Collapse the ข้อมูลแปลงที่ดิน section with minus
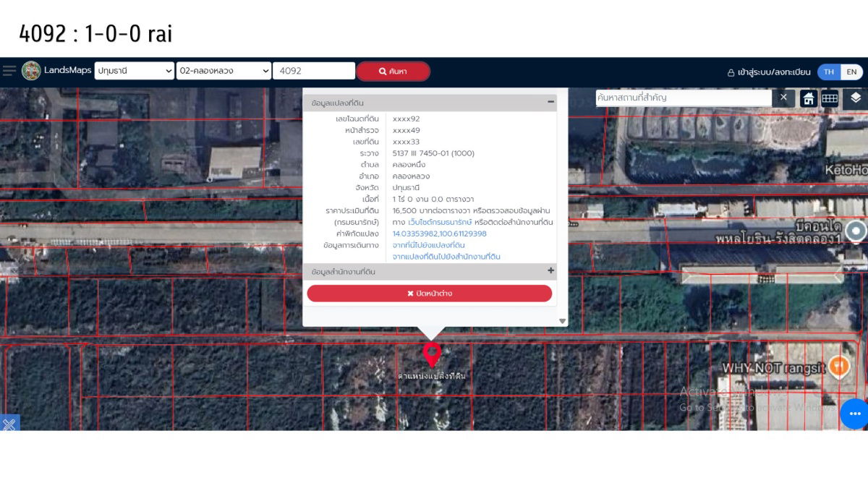868x488 pixels. [550, 103]
